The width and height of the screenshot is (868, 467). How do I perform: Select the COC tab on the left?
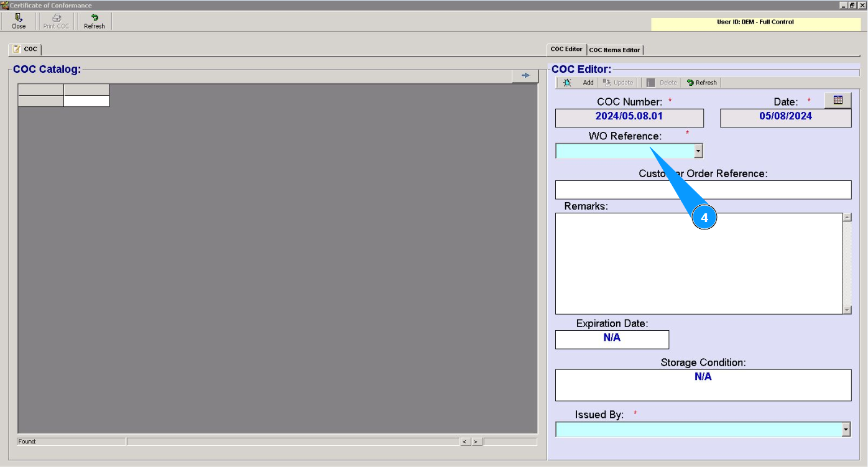[x=25, y=49]
